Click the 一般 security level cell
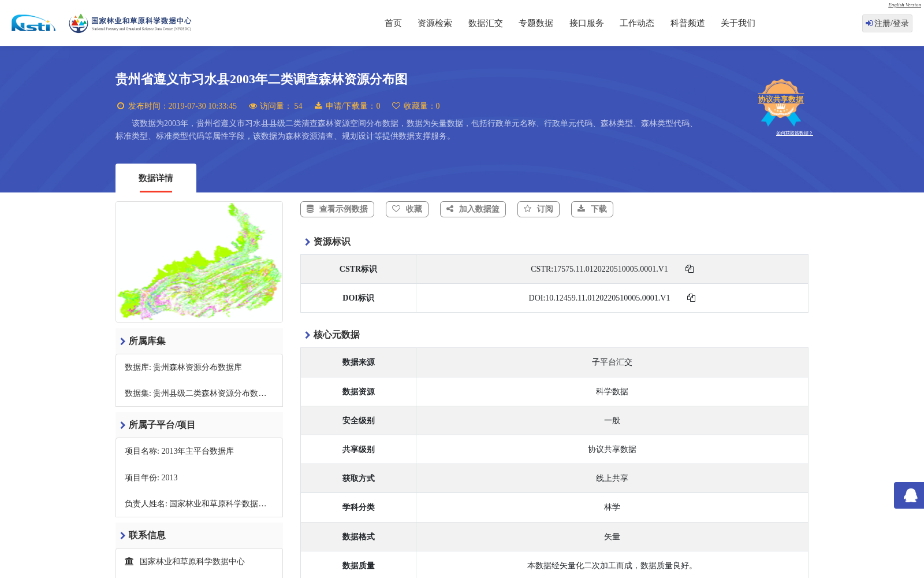 point(612,420)
